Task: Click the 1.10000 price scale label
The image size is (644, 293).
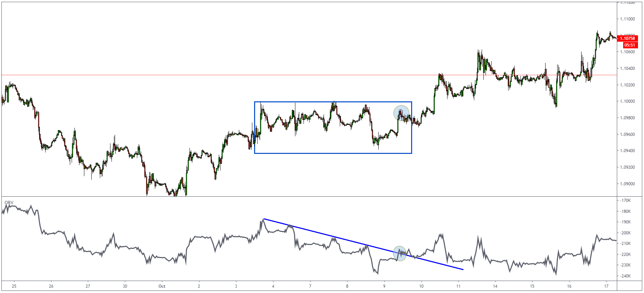Action: coord(627,101)
